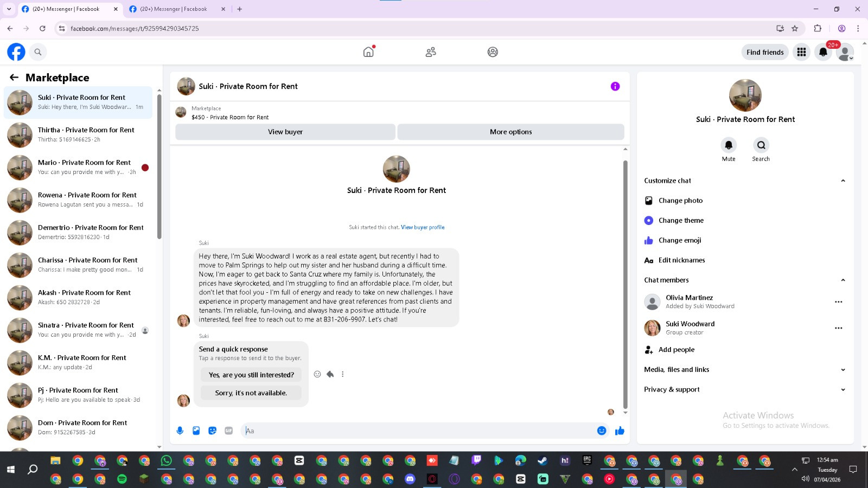Open the Rowena Private Room chat
Viewport: 868px width, 488px height.
78,200
